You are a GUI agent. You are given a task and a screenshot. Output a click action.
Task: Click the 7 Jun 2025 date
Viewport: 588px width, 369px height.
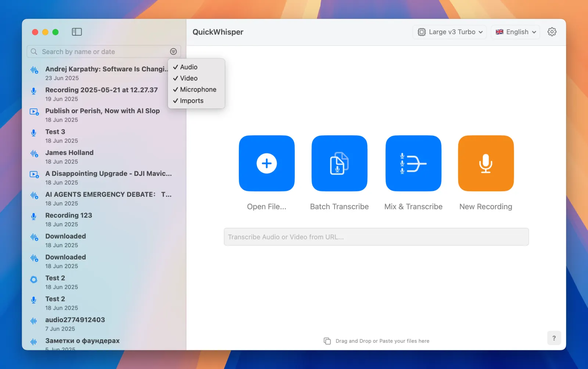(60, 329)
